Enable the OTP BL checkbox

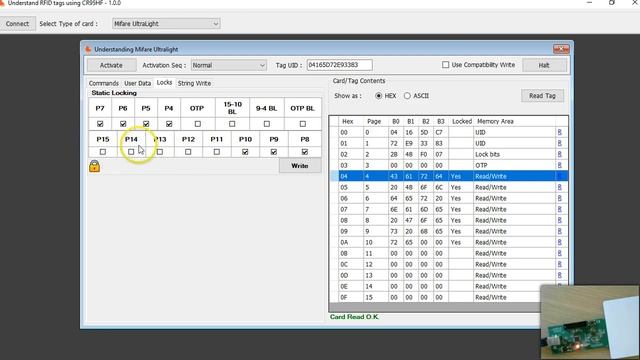(x=302, y=124)
